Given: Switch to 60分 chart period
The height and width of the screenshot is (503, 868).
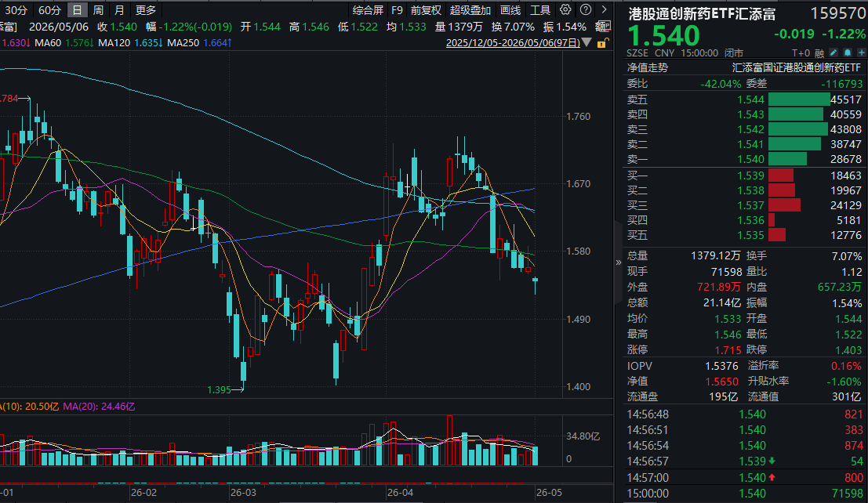Looking at the screenshot, I should [x=50, y=10].
